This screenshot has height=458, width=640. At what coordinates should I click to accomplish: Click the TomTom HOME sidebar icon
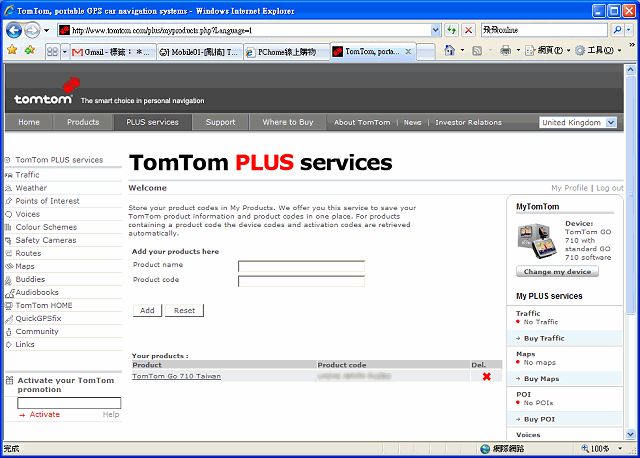tap(9, 305)
